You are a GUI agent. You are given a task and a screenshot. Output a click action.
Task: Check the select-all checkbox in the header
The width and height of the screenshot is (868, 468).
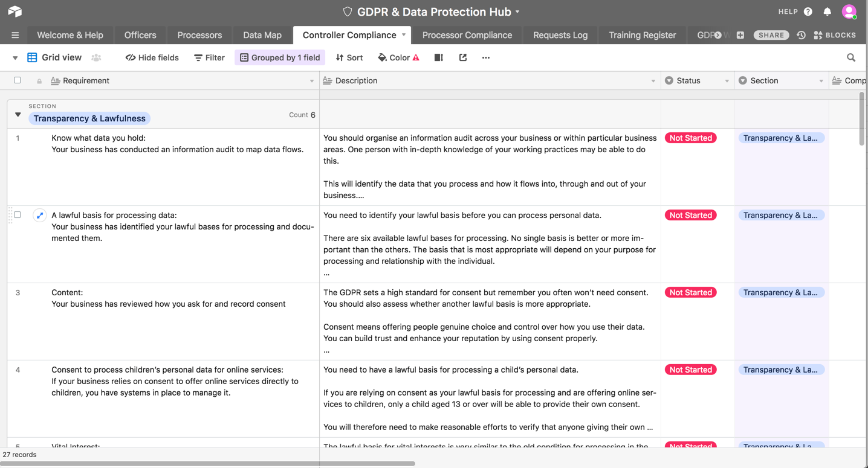pyautogui.click(x=17, y=80)
